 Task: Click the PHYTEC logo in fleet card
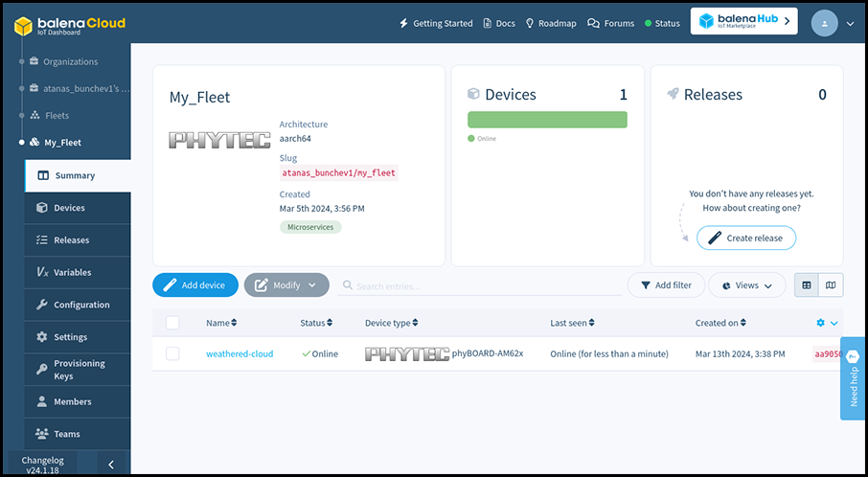coord(219,140)
